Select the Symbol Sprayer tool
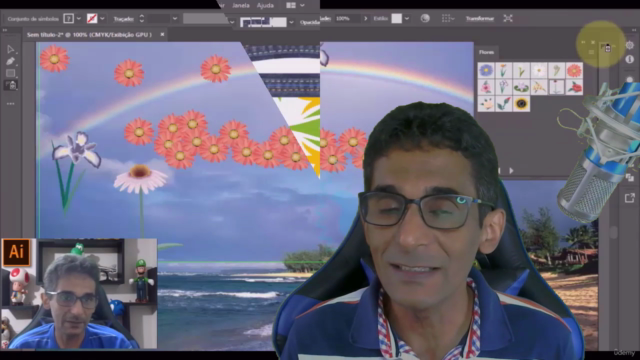This screenshot has width=640, height=360. [x=11, y=85]
